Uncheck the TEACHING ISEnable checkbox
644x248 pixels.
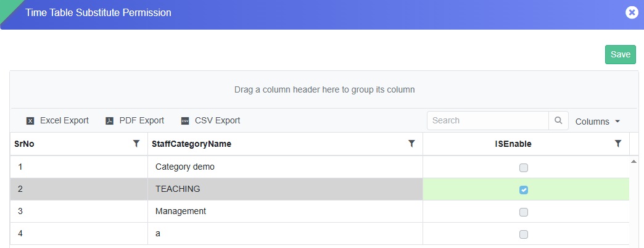[x=524, y=190]
